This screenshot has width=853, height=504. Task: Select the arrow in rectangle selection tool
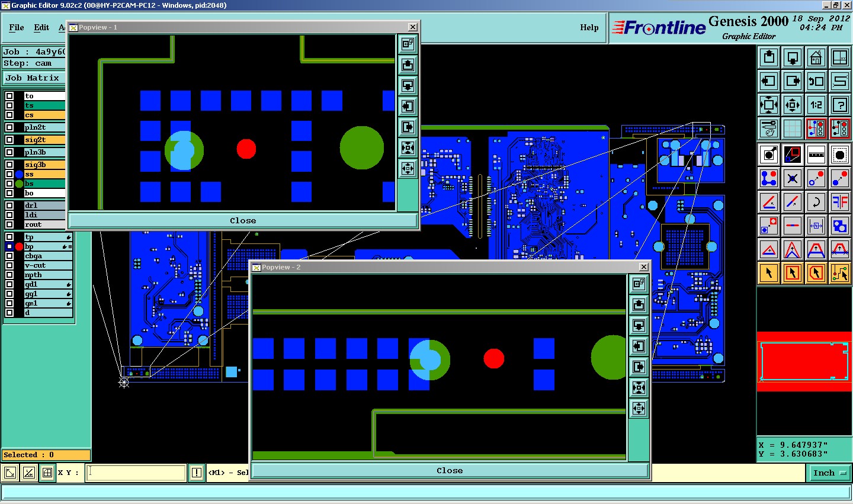[793, 273]
